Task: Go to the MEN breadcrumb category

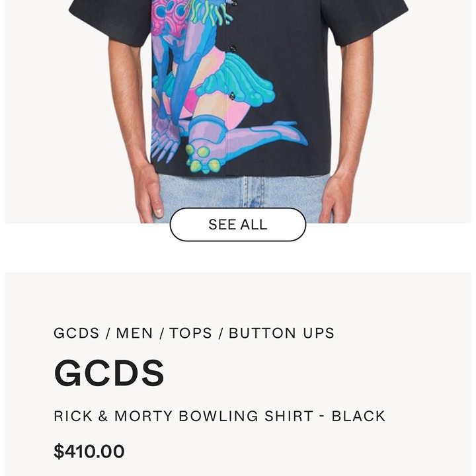Action: pyautogui.click(x=134, y=333)
